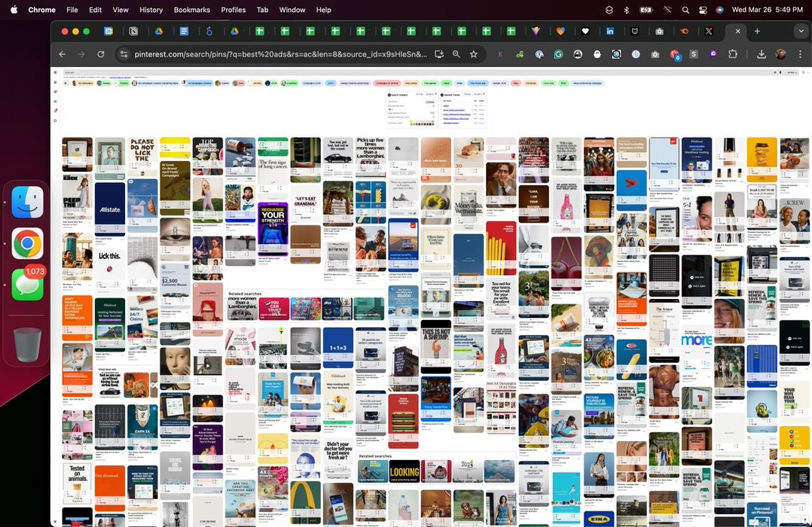
Task: Open the Chrome app menu
Action: pyautogui.click(x=42, y=9)
